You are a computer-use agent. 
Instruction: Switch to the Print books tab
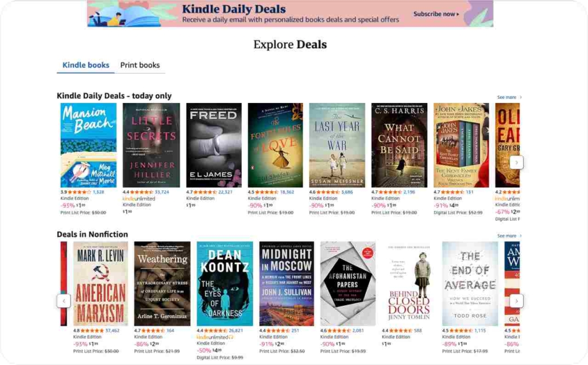tap(140, 65)
